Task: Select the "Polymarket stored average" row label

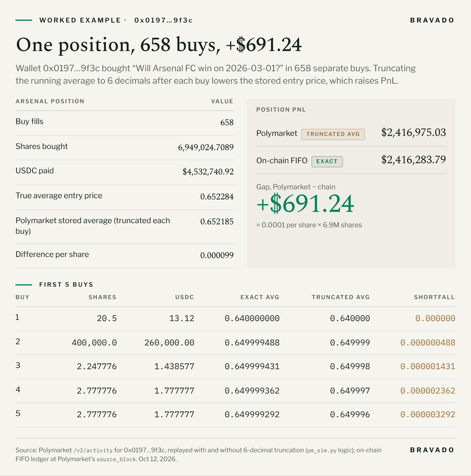Action: tap(93, 226)
